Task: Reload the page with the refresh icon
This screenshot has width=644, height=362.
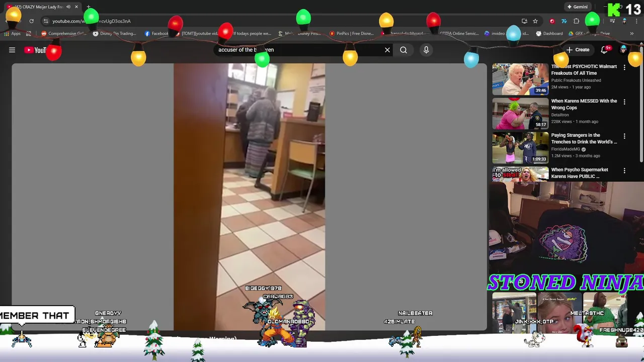Action: pyautogui.click(x=31, y=21)
